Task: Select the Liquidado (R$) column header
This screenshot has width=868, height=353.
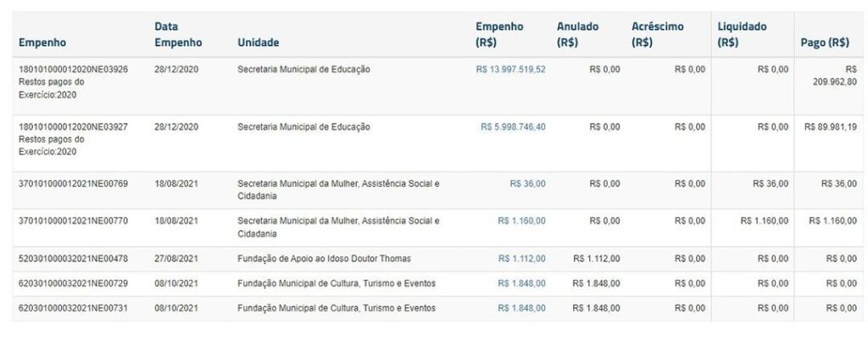Action: pos(742,34)
